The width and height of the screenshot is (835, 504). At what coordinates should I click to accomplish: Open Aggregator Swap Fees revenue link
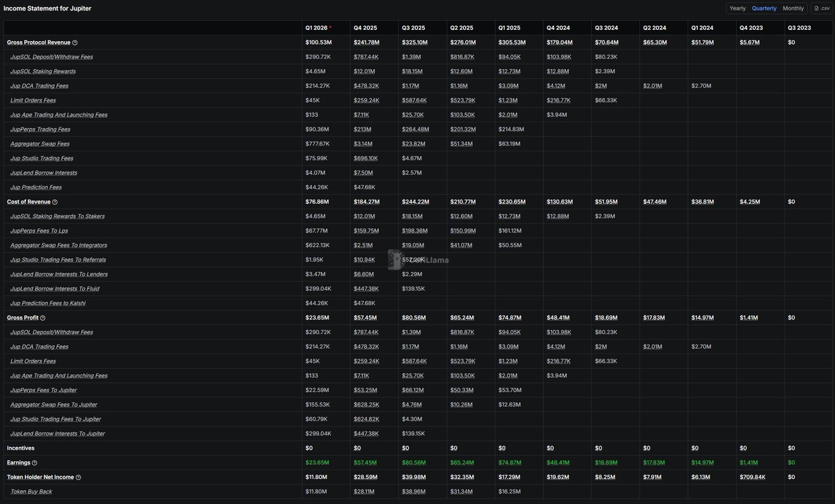click(40, 144)
